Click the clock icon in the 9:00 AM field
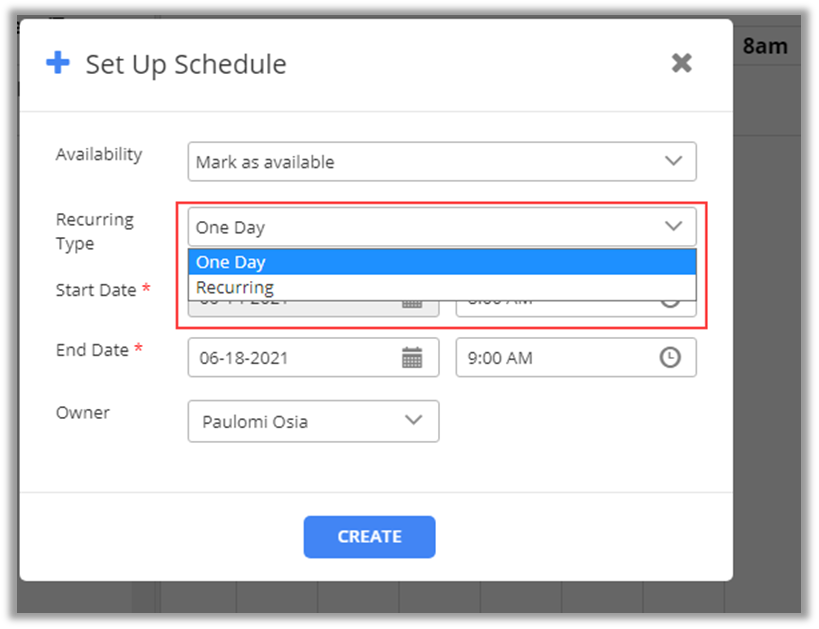Screen dimensions: 819x629 click(670, 358)
